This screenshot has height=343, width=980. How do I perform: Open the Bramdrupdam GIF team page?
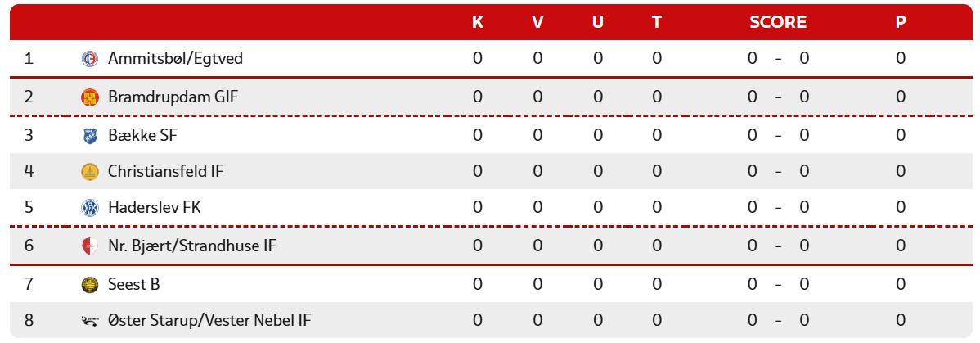[x=173, y=97]
